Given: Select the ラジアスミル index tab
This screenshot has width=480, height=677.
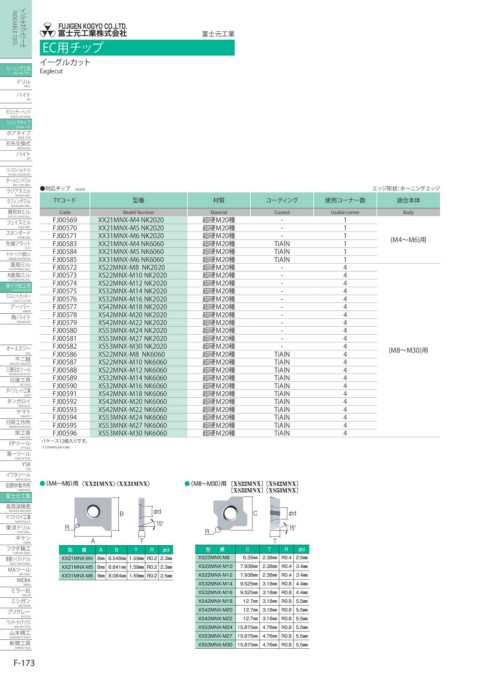Looking at the screenshot, I should tap(18, 192).
